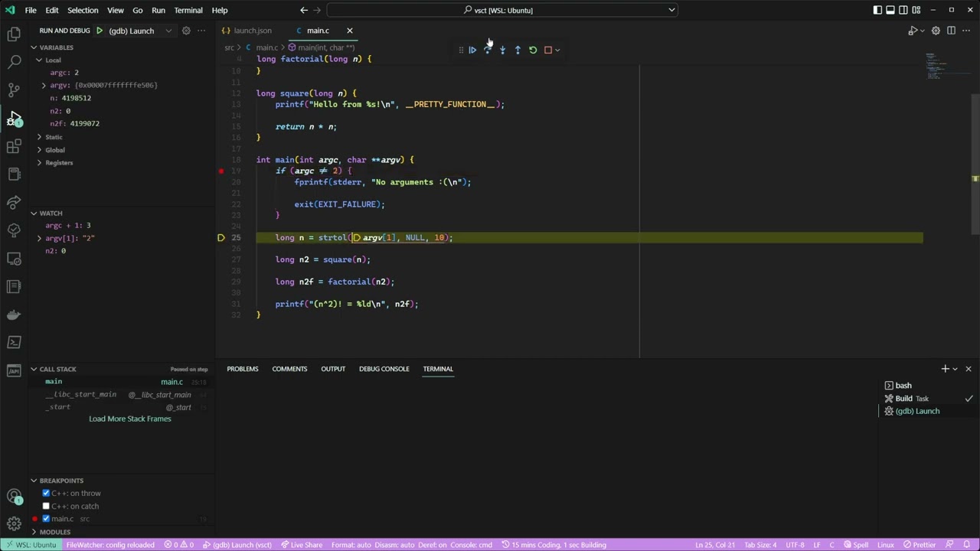980x551 pixels.
Task: Open the (gdb) Launch configuration dropdown
Action: click(141, 31)
